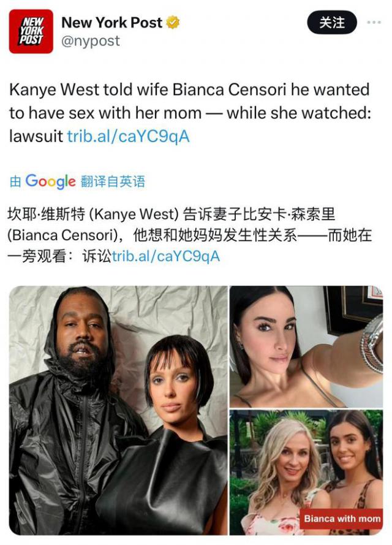The width and height of the screenshot is (392, 545).
Task: Open the three-dot more options menu
Action: (x=374, y=23)
